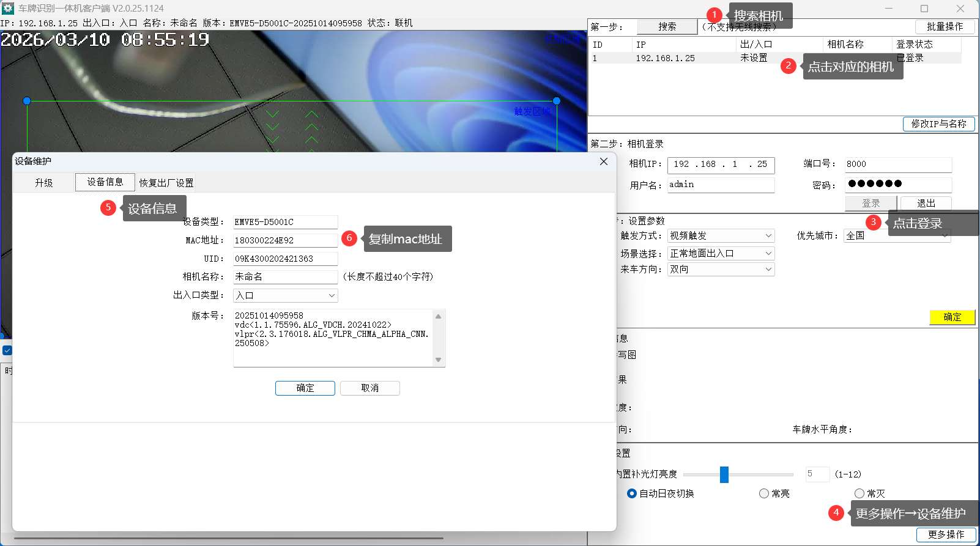Click the IP column header
The width and height of the screenshot is (980, 546).
click(x=684, y=45)
